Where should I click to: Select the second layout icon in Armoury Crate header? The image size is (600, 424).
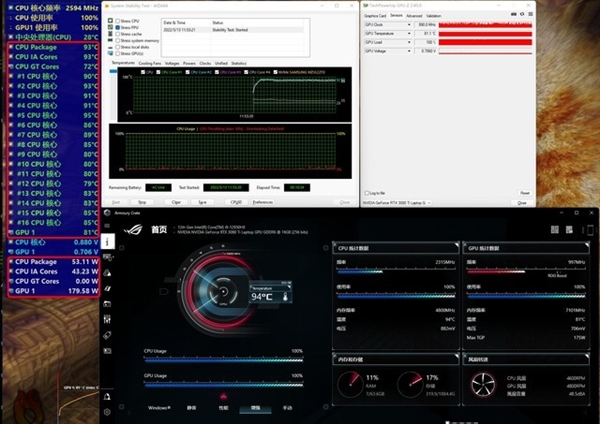coord(569,229)
